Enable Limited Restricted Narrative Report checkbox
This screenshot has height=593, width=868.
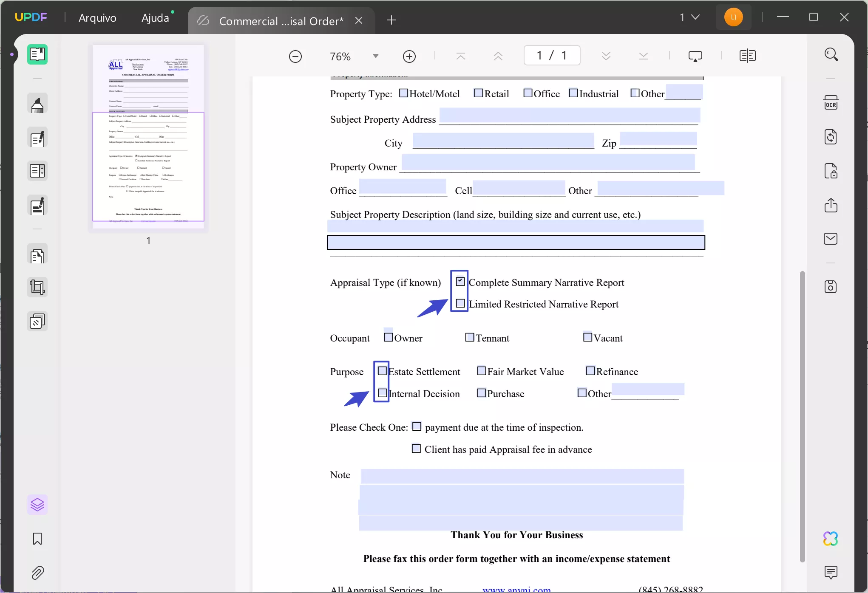(460, 303)
